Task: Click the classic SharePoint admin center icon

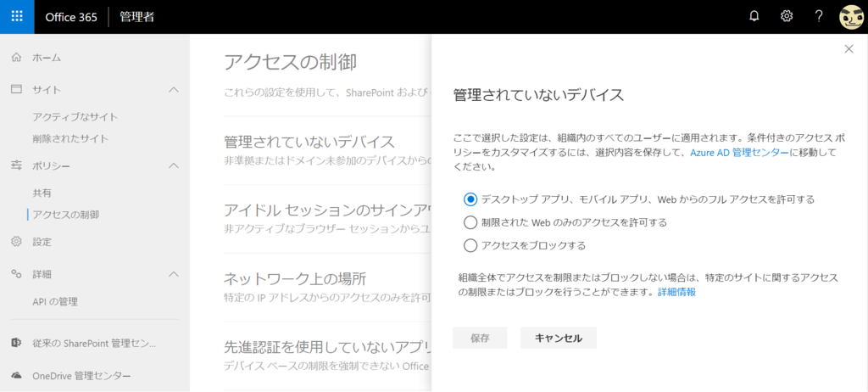Action: click(x=17, y=343)
